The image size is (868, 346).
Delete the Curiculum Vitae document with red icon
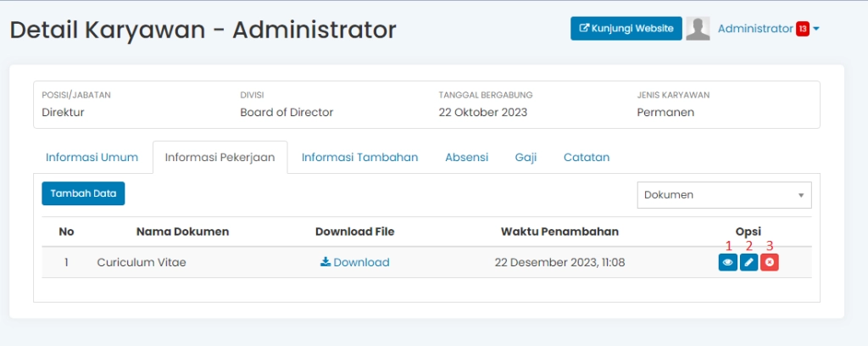[769, 263]
